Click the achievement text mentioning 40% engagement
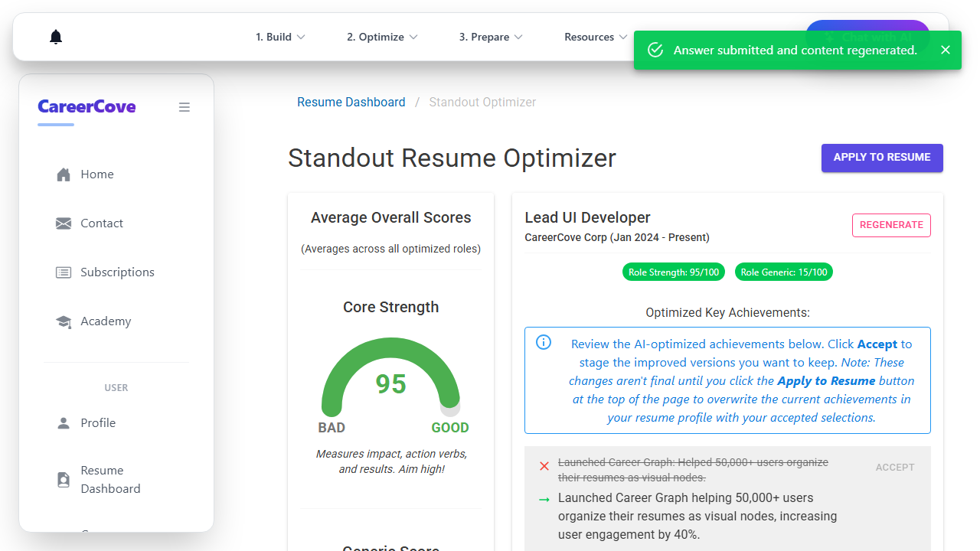This screenshot has width=980, height=551. coord(697,516)
